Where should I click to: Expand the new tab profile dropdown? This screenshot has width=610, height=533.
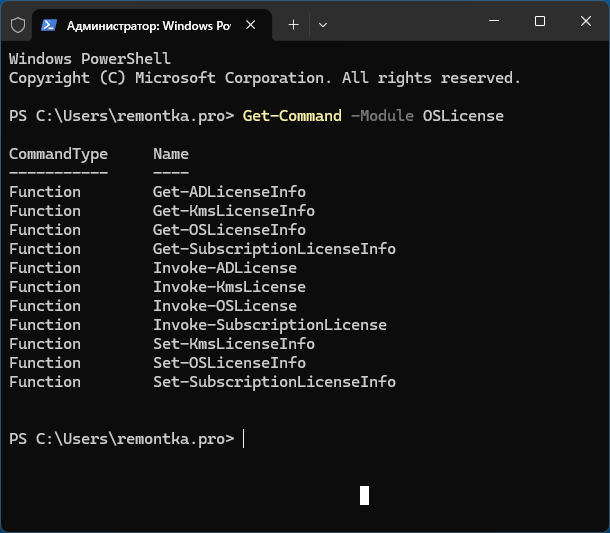click(323, 25)
